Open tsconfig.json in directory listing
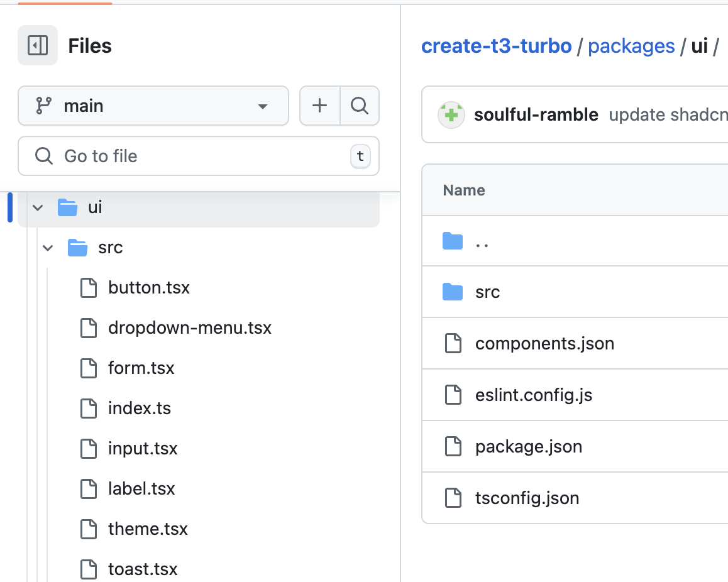 [x=527, y=498]
